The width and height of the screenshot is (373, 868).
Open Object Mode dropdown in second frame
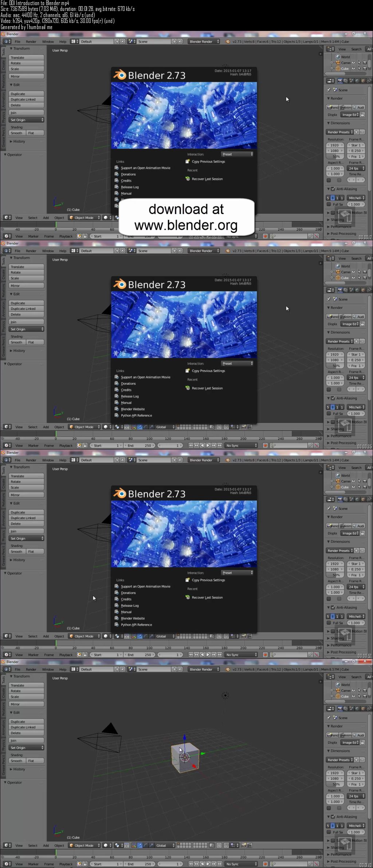[85, 427]
